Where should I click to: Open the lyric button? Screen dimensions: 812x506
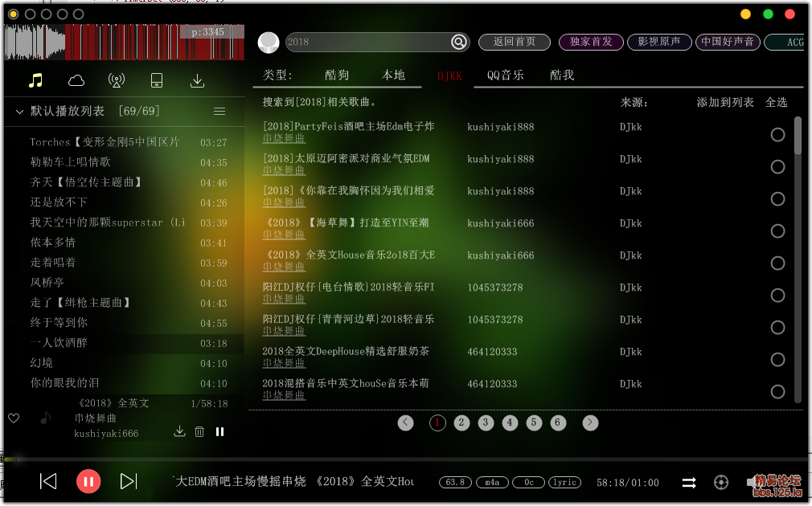pos(564,482)
